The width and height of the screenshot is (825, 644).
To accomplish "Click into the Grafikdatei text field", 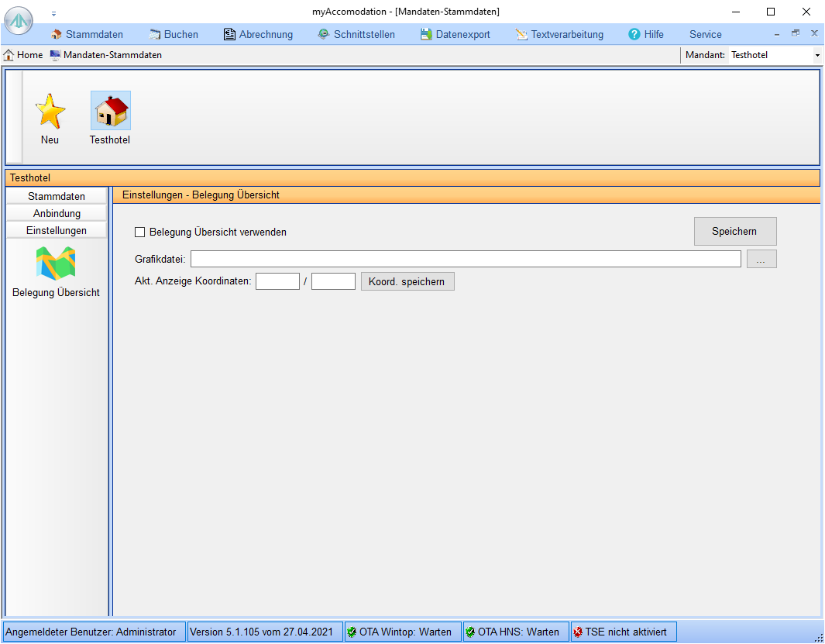I will pos(465,259).
